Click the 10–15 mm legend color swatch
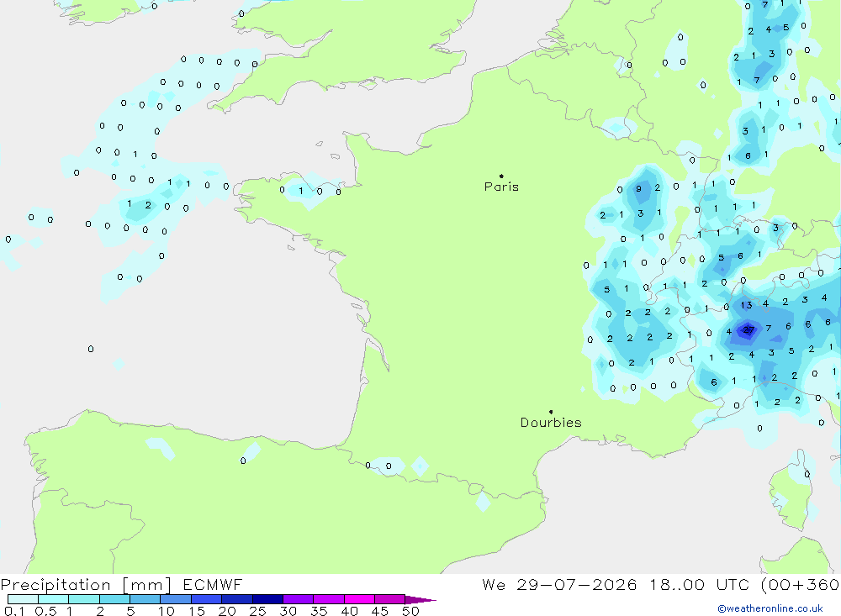Screen dimensions: 841x616 pyautogui.click(x=176, y=599)
